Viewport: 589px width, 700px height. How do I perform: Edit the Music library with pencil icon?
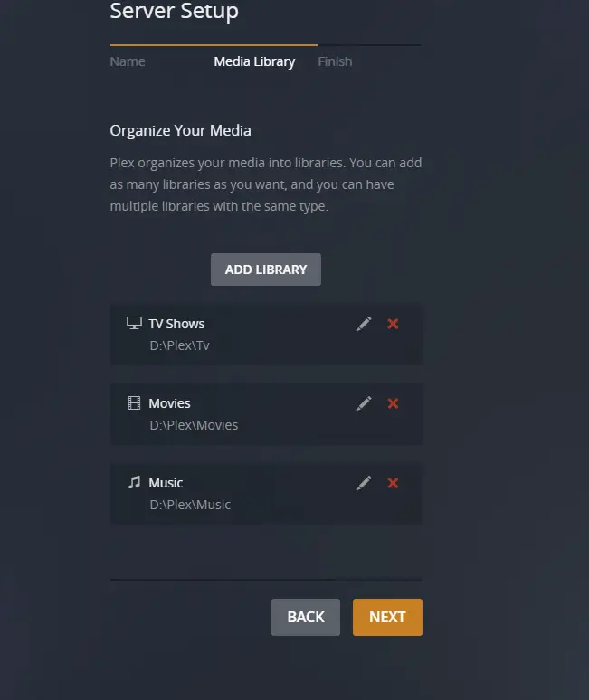(364, 483)
